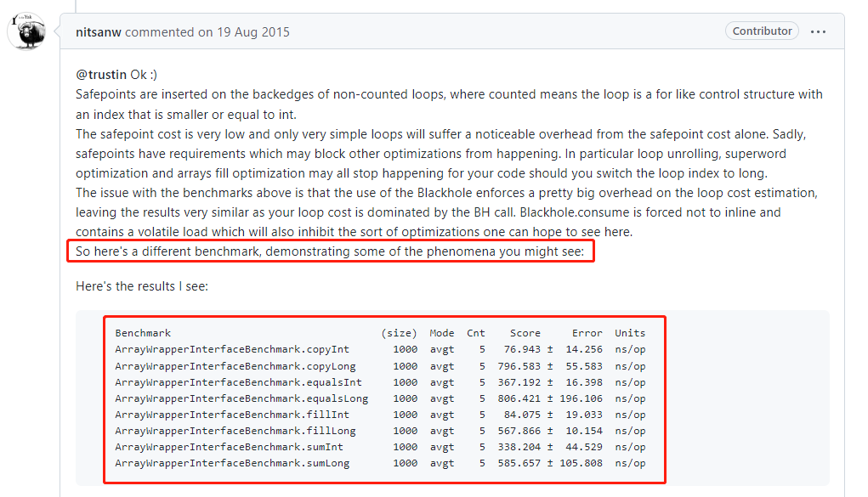
Task: Select ArrayWrapperInterfaceBenchmark.equalsInt row name
Action: click(x=238, y=381)
